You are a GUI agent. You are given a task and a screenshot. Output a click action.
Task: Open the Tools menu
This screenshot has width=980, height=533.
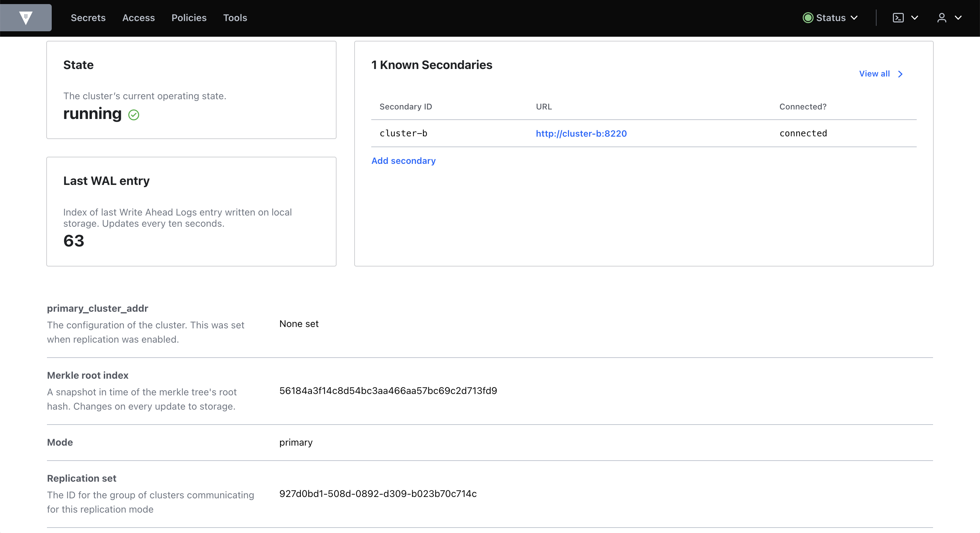click(235, 18)
